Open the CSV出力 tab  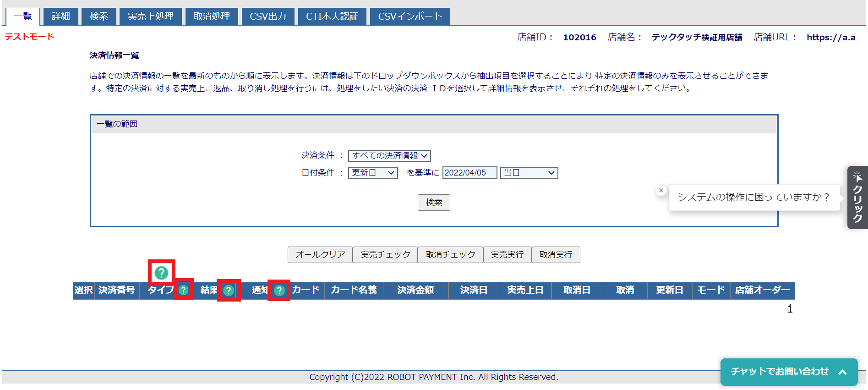(x=267, y=16)
